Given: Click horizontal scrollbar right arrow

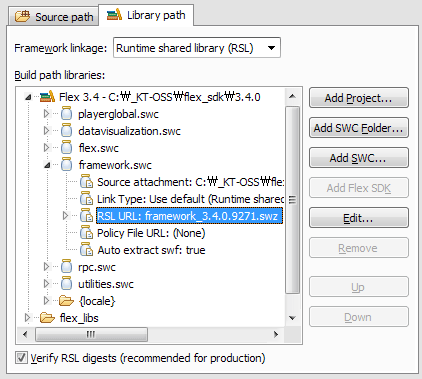Looking at the screenshot, I should pyautogui.click(x=276, y=334).
